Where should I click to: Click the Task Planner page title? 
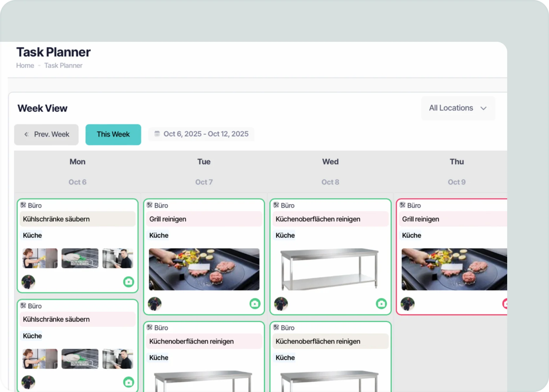[x=54, y=52]
